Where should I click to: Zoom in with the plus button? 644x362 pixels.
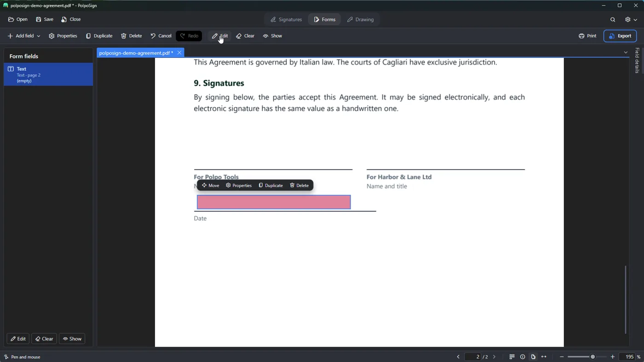(613, 357)
